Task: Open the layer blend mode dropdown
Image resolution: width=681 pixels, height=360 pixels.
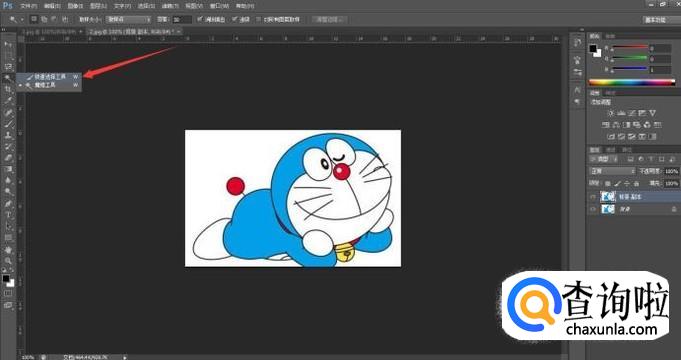Action: tap(612, 171)
